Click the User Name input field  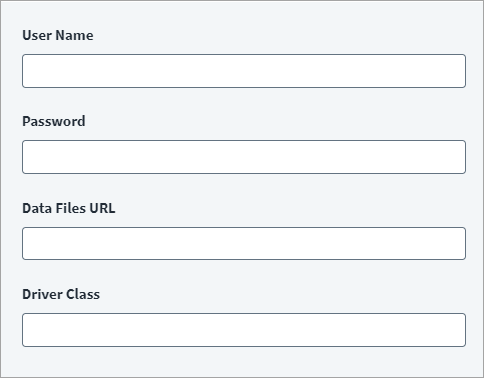point(244,71)
